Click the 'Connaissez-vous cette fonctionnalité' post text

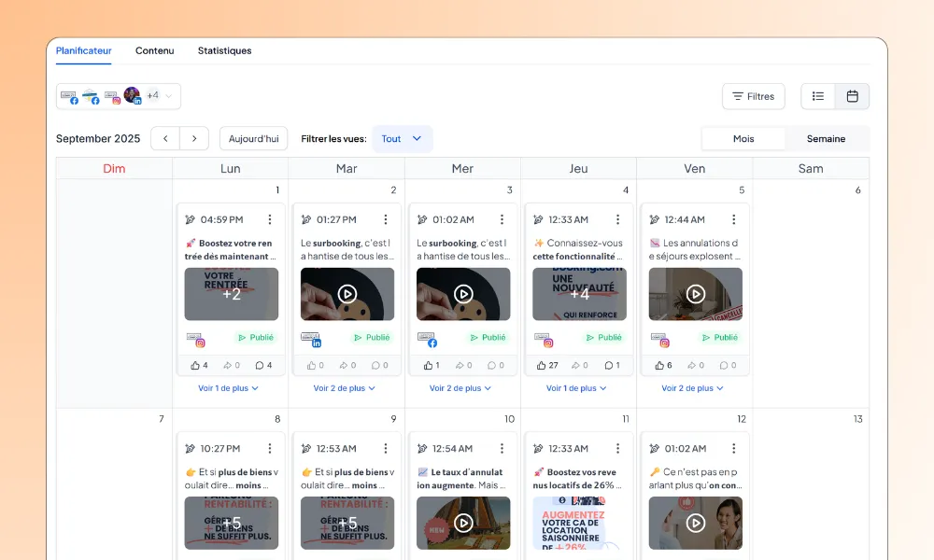tap(578, 250)
